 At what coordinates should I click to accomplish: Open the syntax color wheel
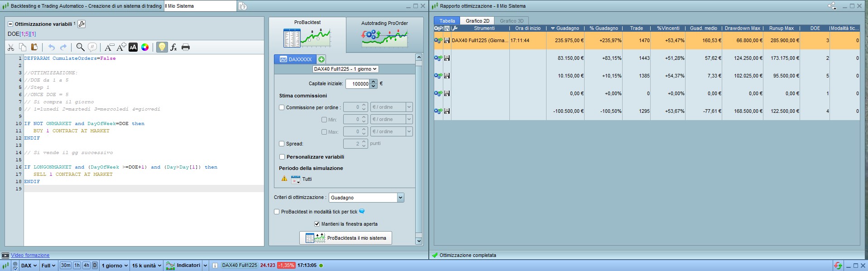[145, 47]
